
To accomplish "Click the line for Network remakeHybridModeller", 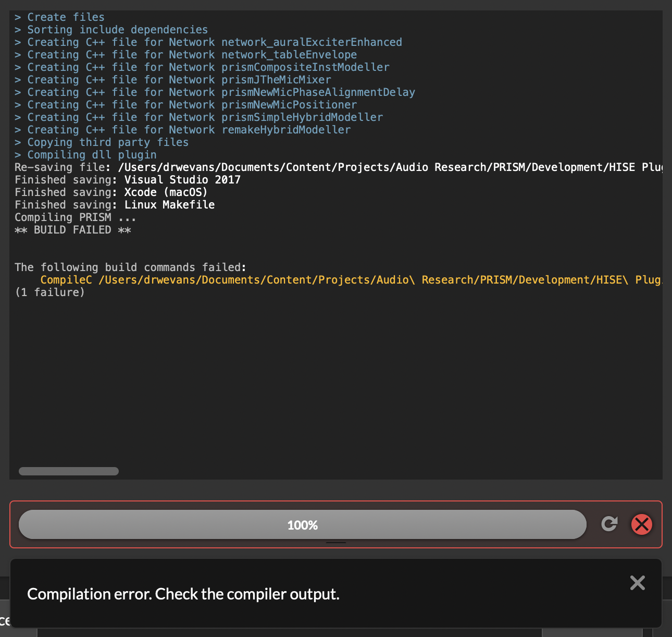I will [183, 130].
